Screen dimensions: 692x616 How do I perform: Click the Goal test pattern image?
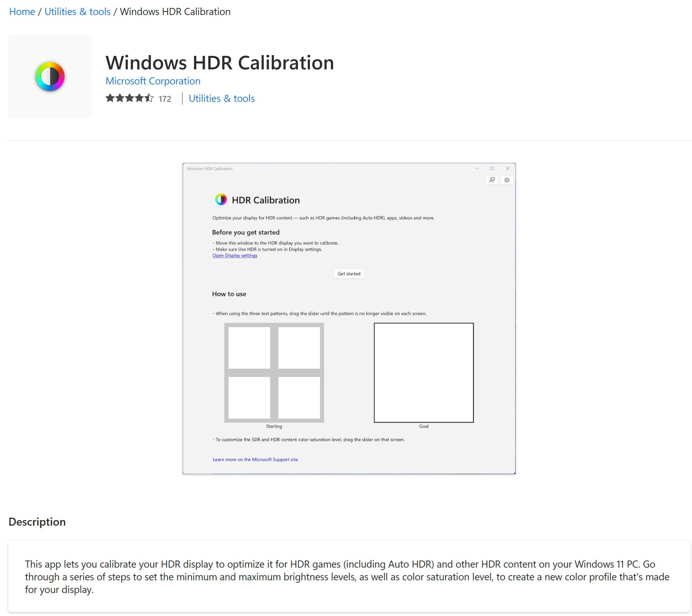coord(424,373)
